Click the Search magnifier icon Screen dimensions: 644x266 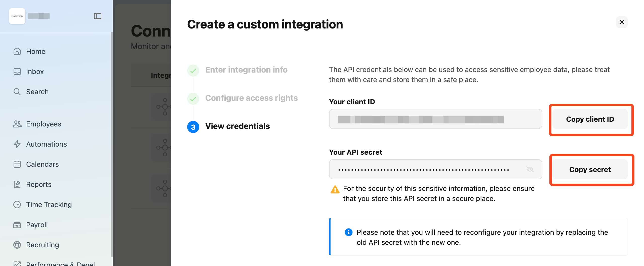tap(17, 92)
